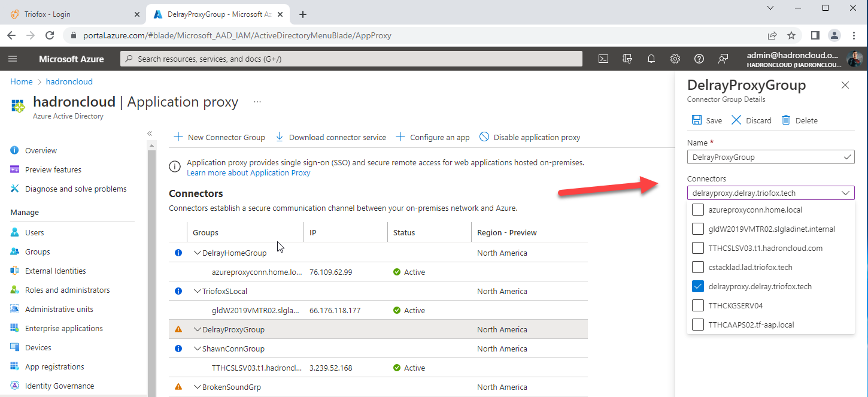868x397 pixels.
Task: Check TTHCSLSV03.t1.hadroncloud.com connector
Action: click(697, 248)
